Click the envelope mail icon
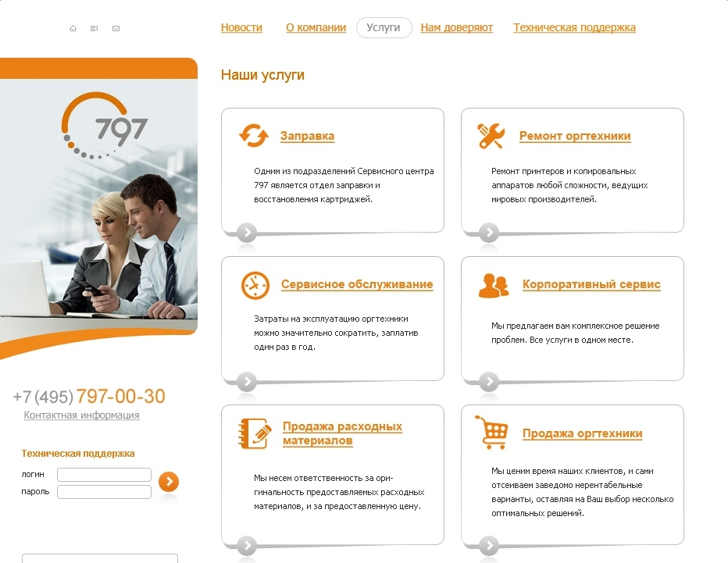 point(116,29)
